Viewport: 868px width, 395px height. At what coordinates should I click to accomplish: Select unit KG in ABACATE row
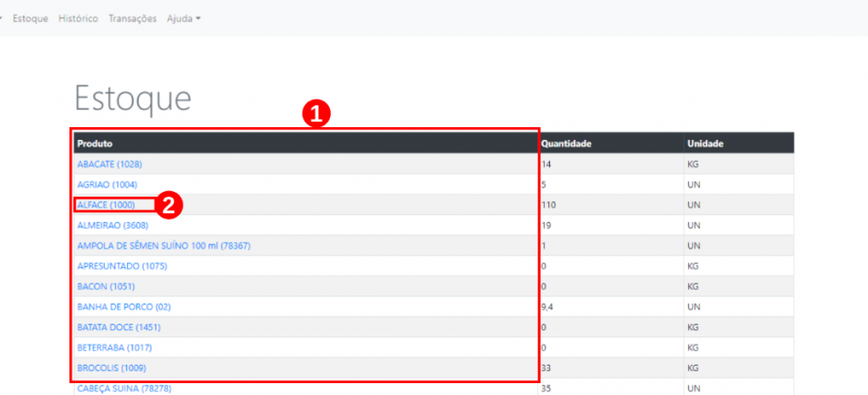694,164
